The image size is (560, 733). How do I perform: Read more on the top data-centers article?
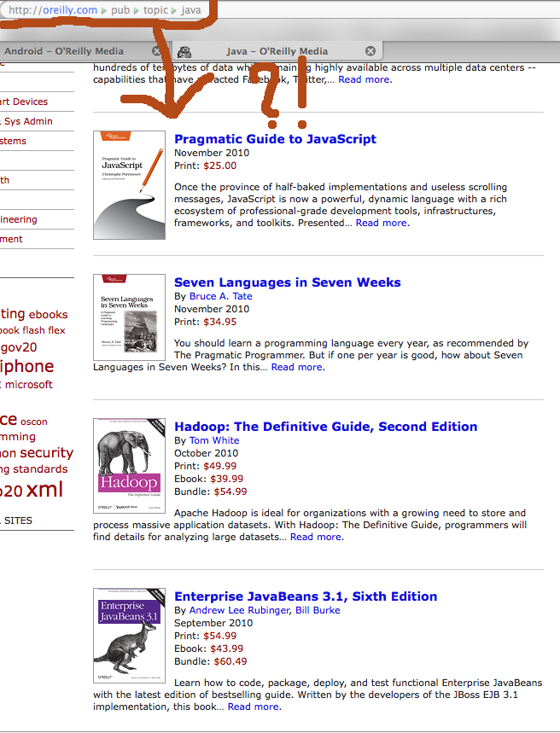(365, 79)
